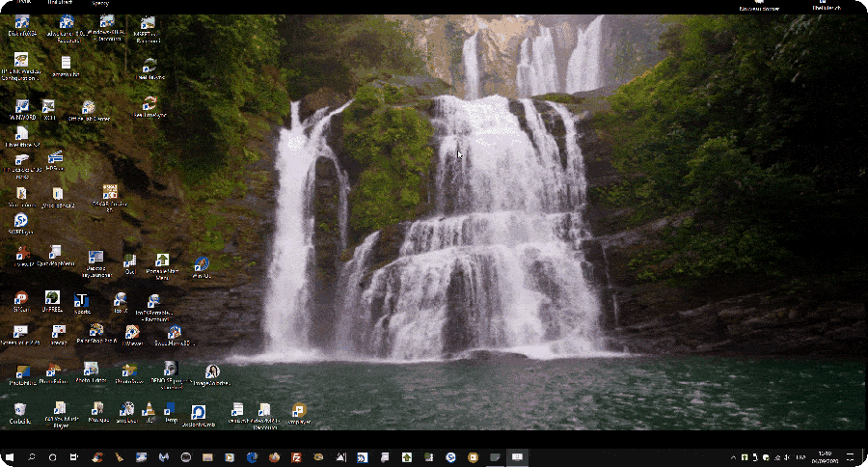Click the Desktop Tray Launcher shortcut
Viewport: 868px width, 467px height.
95,259
